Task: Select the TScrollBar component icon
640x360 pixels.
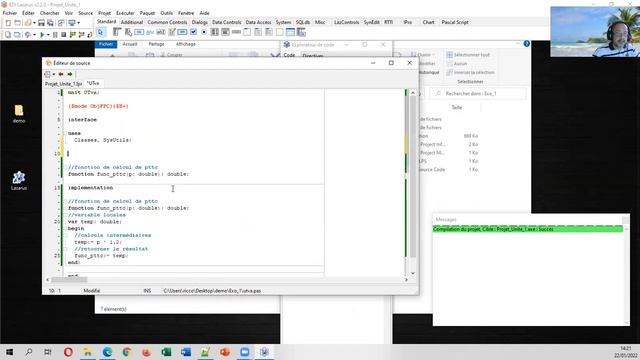Action: (x=236, y=32)
